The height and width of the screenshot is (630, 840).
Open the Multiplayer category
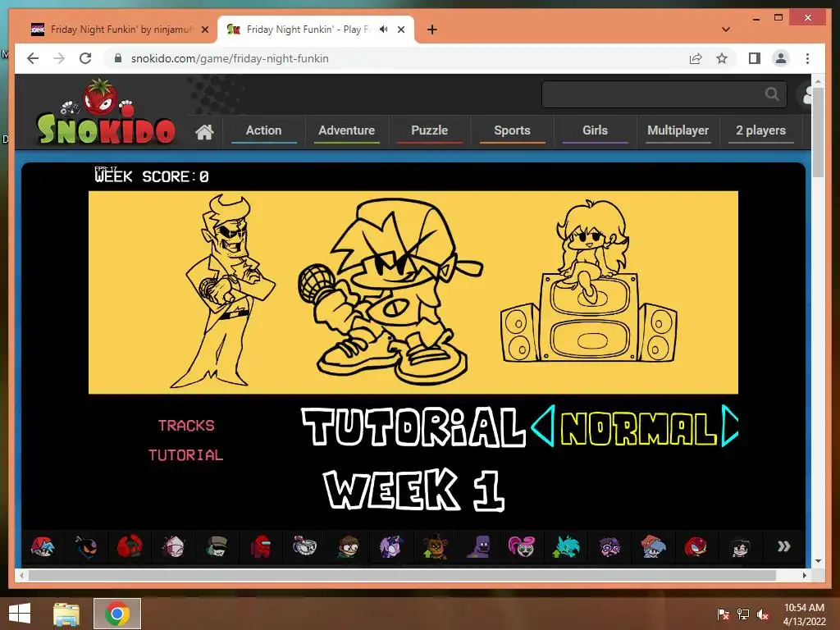click(678, 130)
